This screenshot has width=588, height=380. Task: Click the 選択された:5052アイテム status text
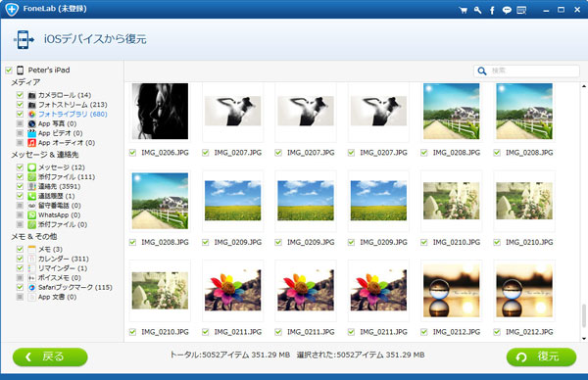coord(361,355)
